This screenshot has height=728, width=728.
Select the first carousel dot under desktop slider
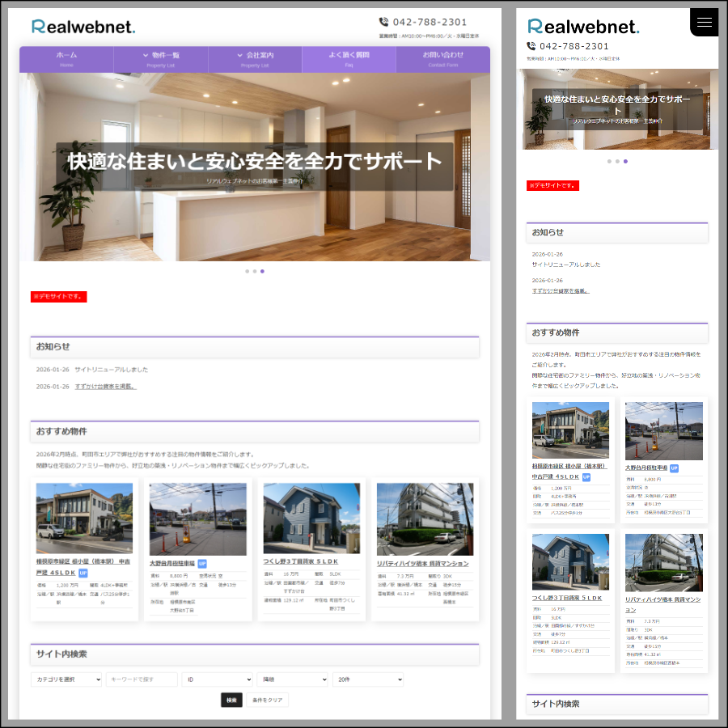coord(247,271)
